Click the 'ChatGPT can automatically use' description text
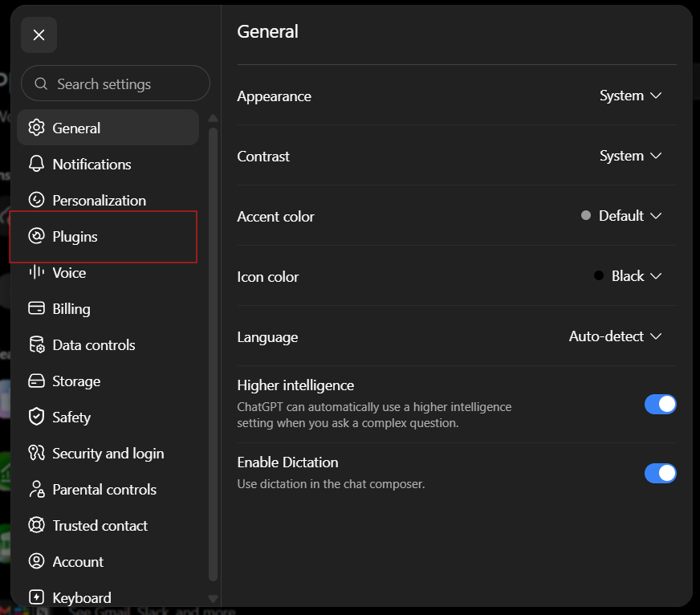Image resolution: width=700 pixels, height=615 pixels. [x=374, y=415]
